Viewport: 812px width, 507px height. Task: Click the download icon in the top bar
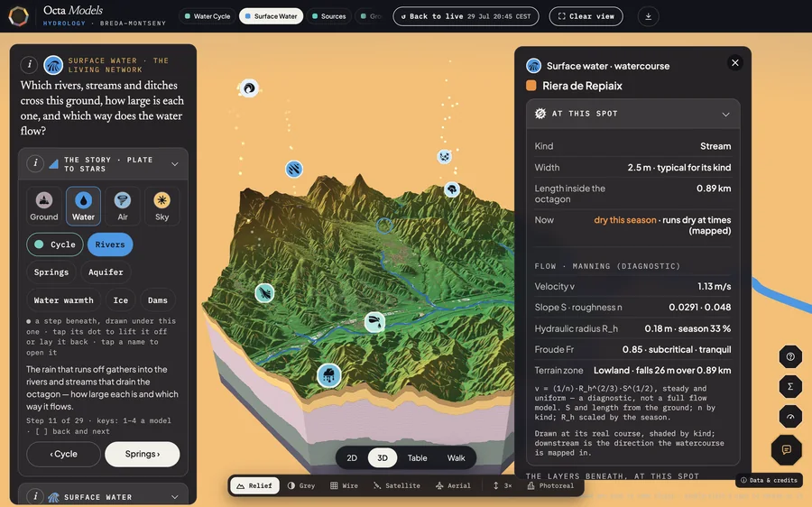click(648, 16)
